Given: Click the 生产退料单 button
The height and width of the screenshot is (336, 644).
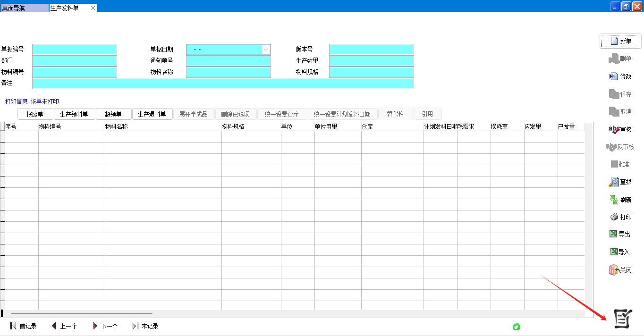Looking at the screenshot, I should pos(152,114).
